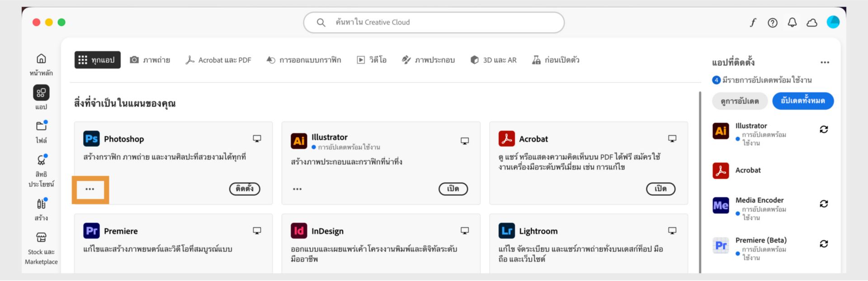Click the InDesign card app icon
This screenshot has height=281, width=868.
(299, 231)
